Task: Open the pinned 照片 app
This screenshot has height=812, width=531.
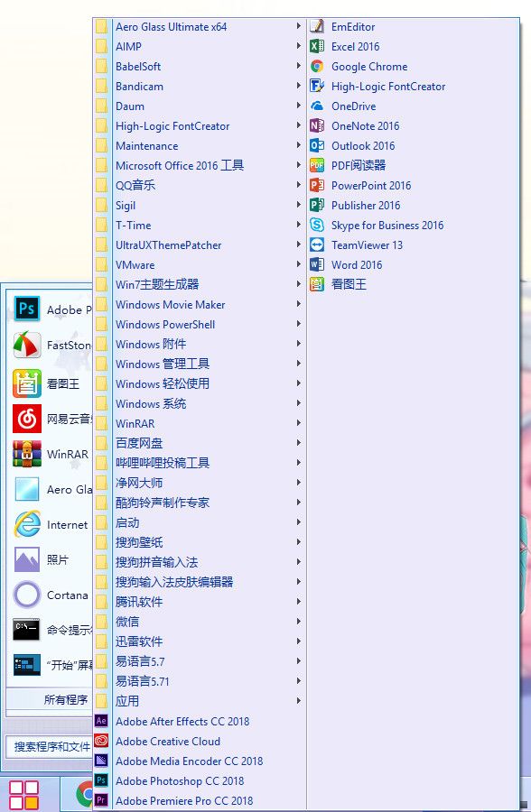Action: 51,559
